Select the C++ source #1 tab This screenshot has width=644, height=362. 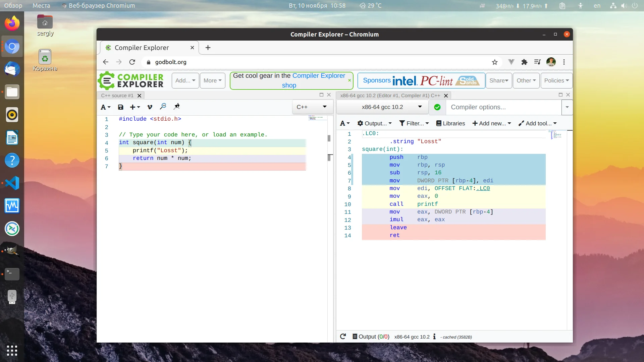pos(117,96)
